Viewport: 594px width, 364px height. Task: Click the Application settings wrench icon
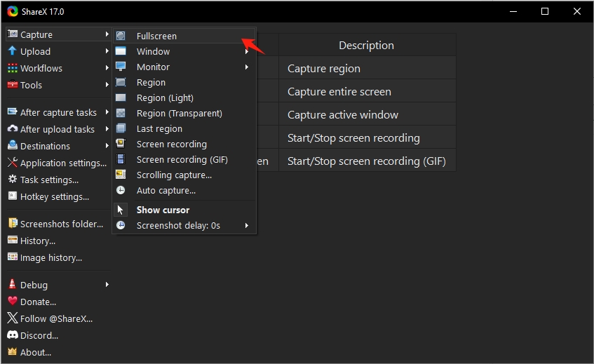click(13, 163)
